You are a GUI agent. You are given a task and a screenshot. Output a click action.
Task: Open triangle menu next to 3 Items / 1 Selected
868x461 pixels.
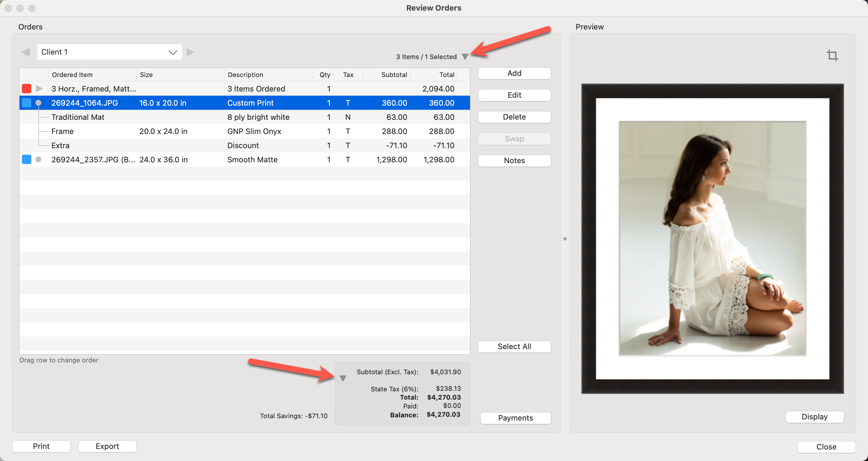click(x=465, y=57)
